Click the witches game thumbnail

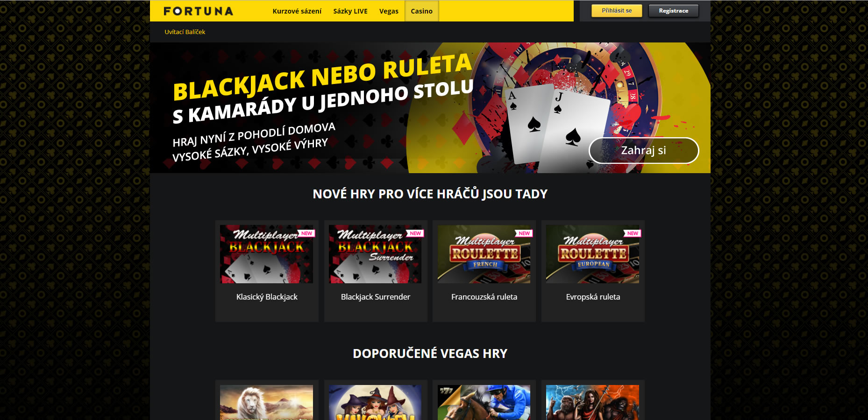click(x=375, y=402)
